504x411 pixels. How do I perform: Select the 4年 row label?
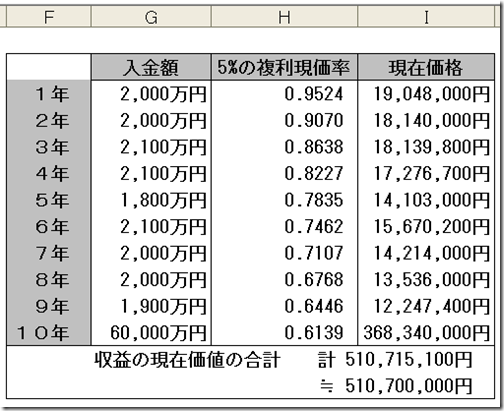49,173
